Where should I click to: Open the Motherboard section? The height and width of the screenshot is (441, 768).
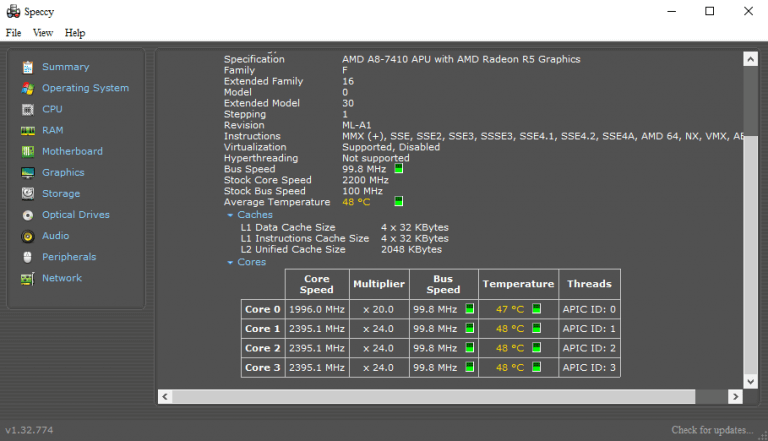72,151
